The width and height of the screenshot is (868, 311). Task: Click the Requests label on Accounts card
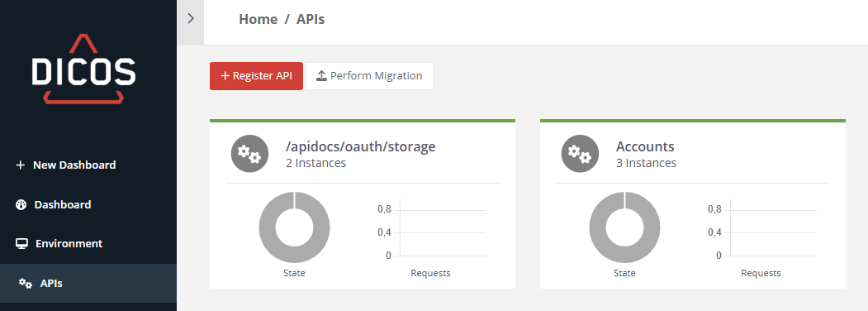761,273
